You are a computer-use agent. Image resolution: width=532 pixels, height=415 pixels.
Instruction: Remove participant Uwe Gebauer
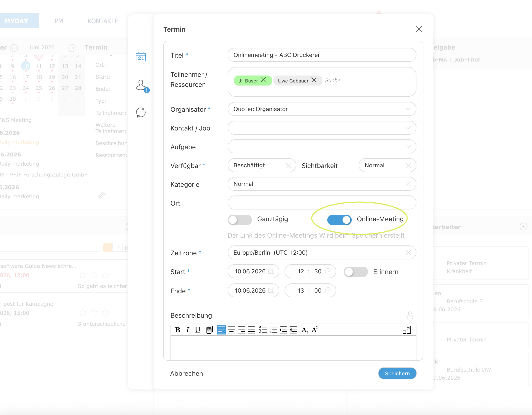[314, 80]
